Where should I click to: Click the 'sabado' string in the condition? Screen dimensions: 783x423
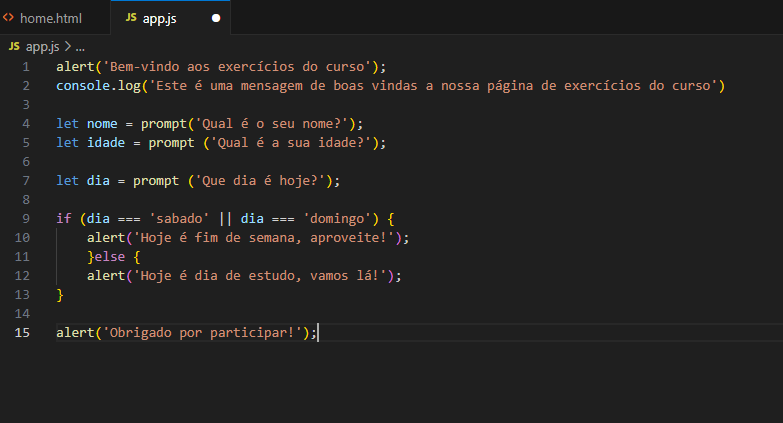(x=179, y=219)
